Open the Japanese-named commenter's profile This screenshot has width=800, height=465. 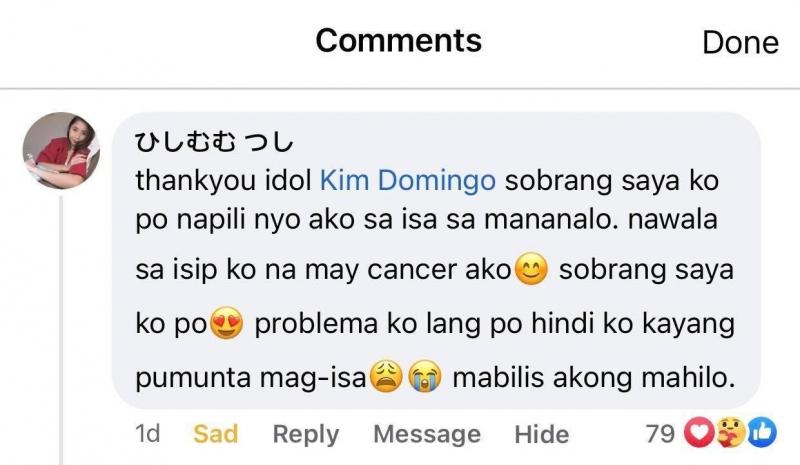tap(214, 141)
